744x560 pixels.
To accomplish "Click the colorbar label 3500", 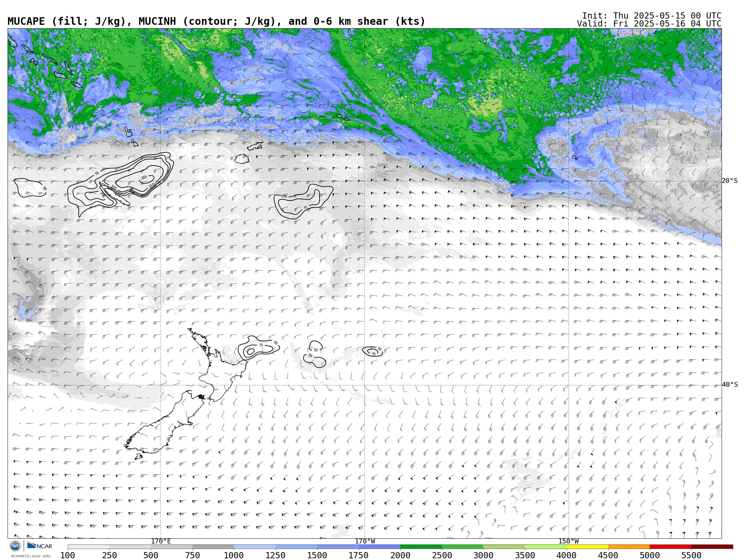I will (x=525, y=556).
